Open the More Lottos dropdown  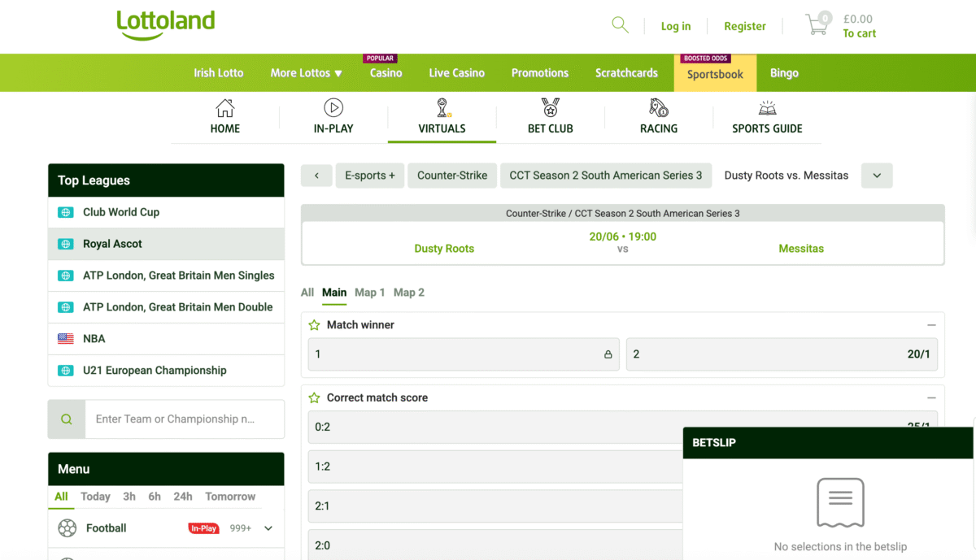point(306,73)
